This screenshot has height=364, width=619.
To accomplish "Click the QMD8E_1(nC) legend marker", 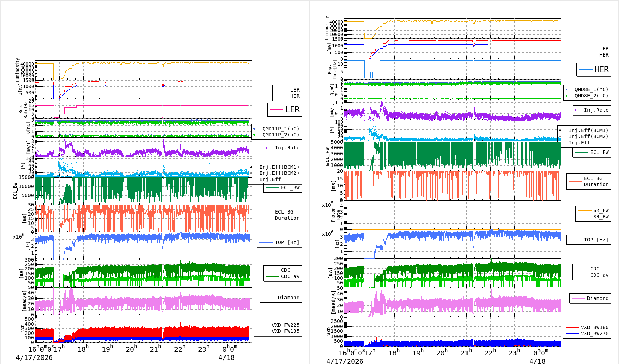I will (566, 90).
